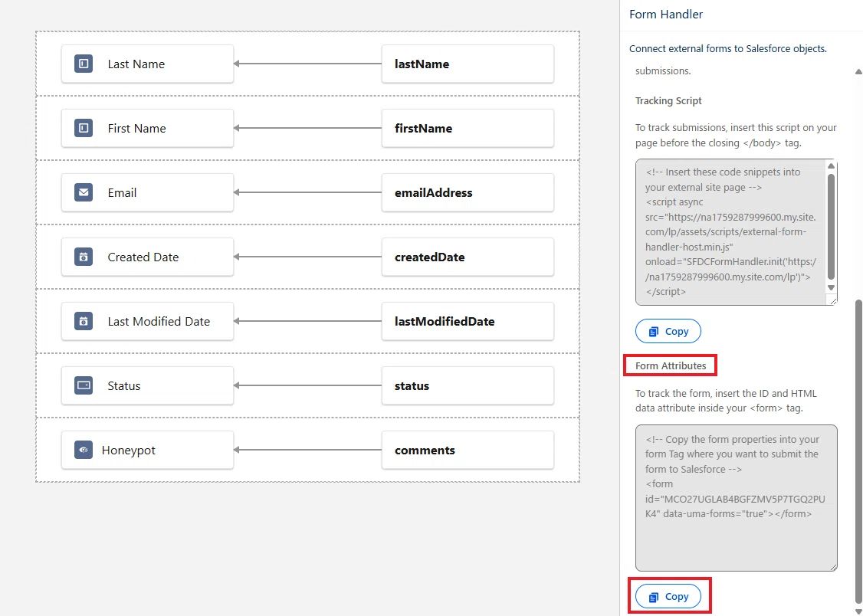Click the lastModifiedDate mapped attribute box
Viewport: 863px width, 616px height.
point(468,321)
